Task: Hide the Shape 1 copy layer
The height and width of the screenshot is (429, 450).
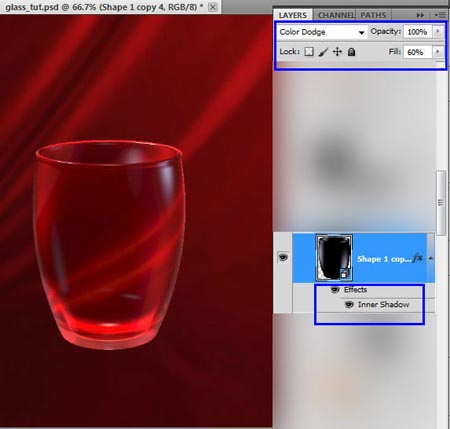Action: coord(283,257)
